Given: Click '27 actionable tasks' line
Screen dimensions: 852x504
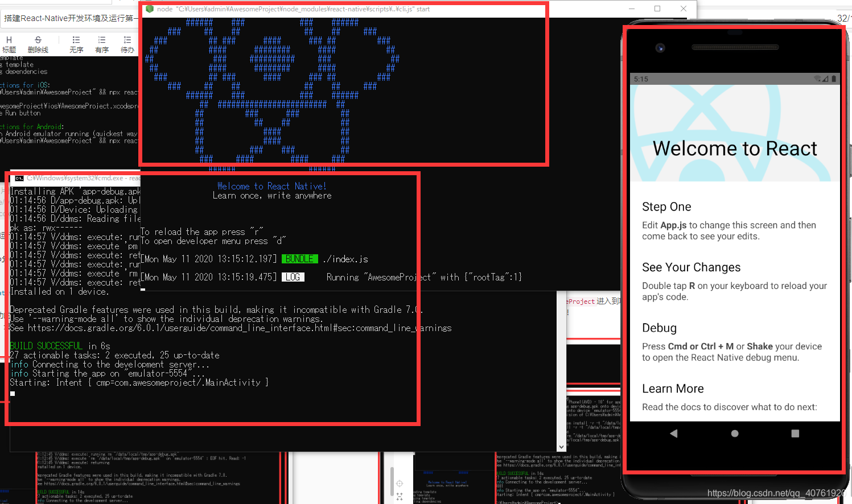Looking at the screenshot, I should [x=115, y=355].
